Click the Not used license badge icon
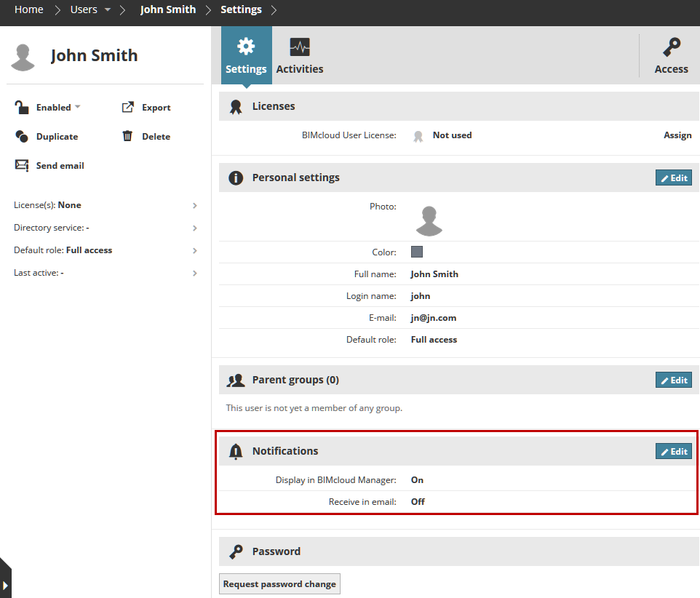The height and width of the screenshot is (598, 700). (x=418, y=136)
